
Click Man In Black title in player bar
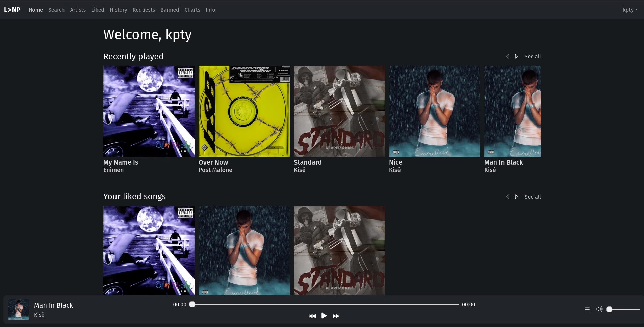pos(53,305)
